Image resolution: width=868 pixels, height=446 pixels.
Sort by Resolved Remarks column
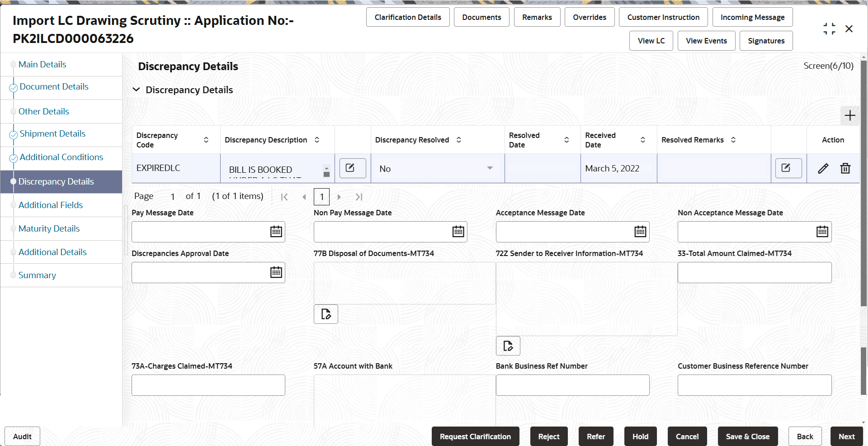[733, 140]
